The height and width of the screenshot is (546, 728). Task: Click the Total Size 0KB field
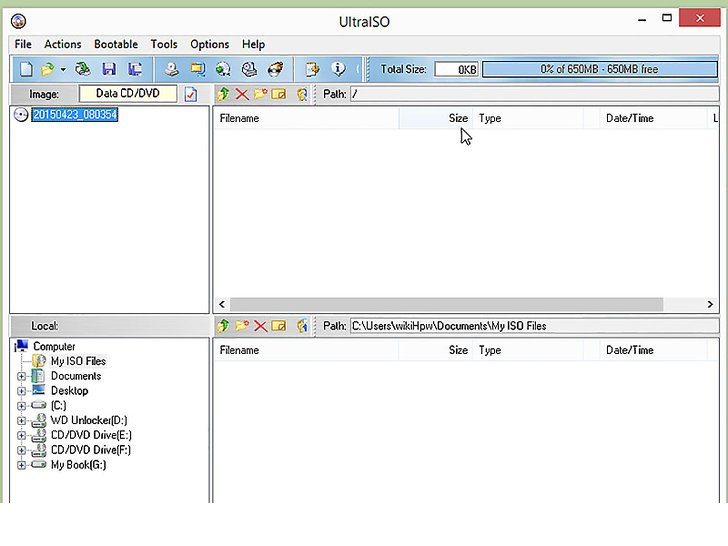coord(456,69)
